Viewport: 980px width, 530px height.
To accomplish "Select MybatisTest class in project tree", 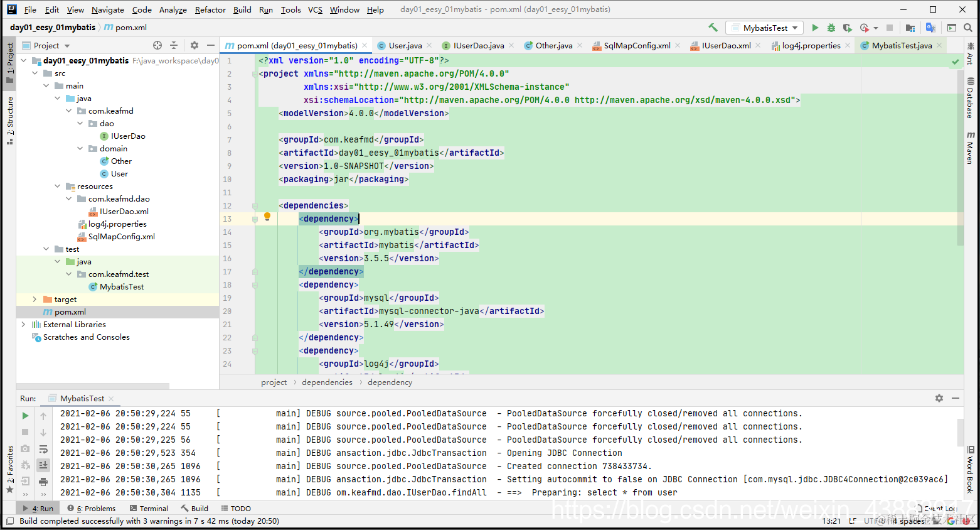I will click(x=122, y=287).
